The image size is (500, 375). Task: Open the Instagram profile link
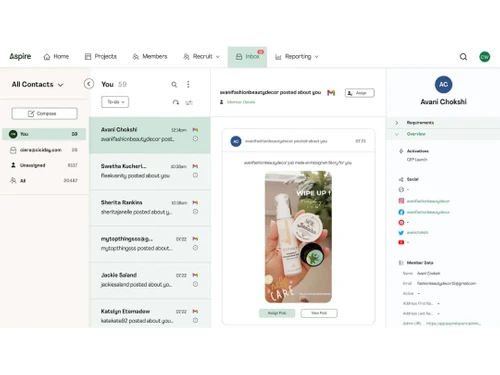click(x=428, y=201)
